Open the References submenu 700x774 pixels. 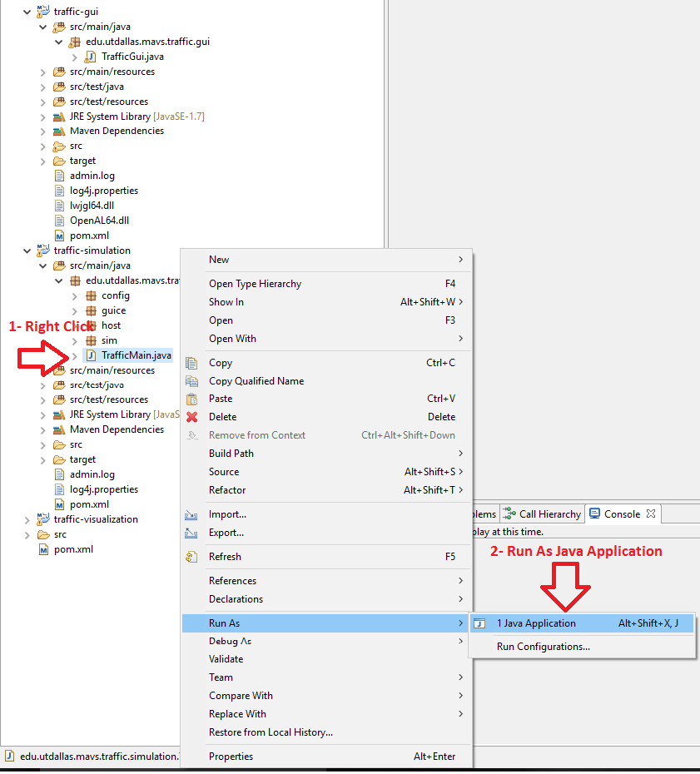click(327, 581)
